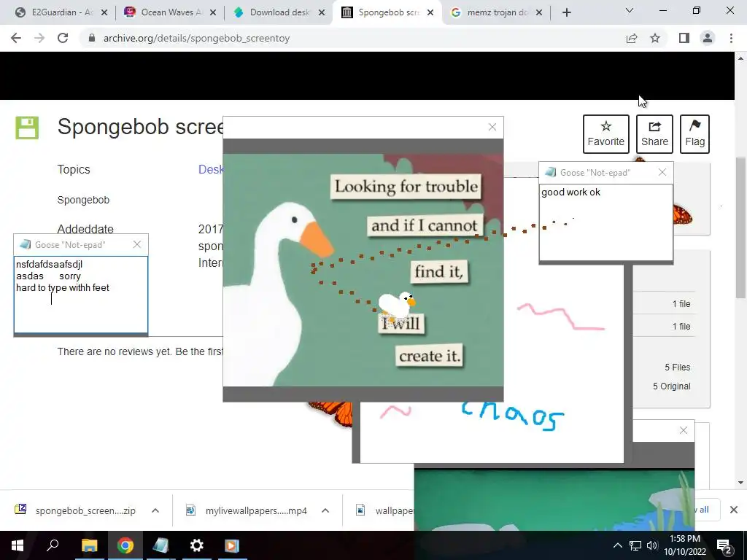747x560 pixels.
Task: Close the hard to type Not-epad window
Action: (x=136, y=244)
